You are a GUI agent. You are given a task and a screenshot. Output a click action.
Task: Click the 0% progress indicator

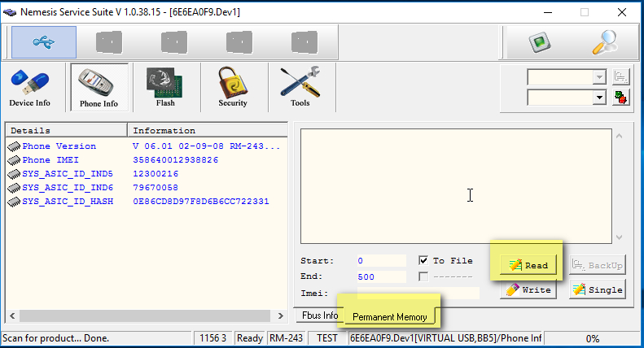[592, 338]
